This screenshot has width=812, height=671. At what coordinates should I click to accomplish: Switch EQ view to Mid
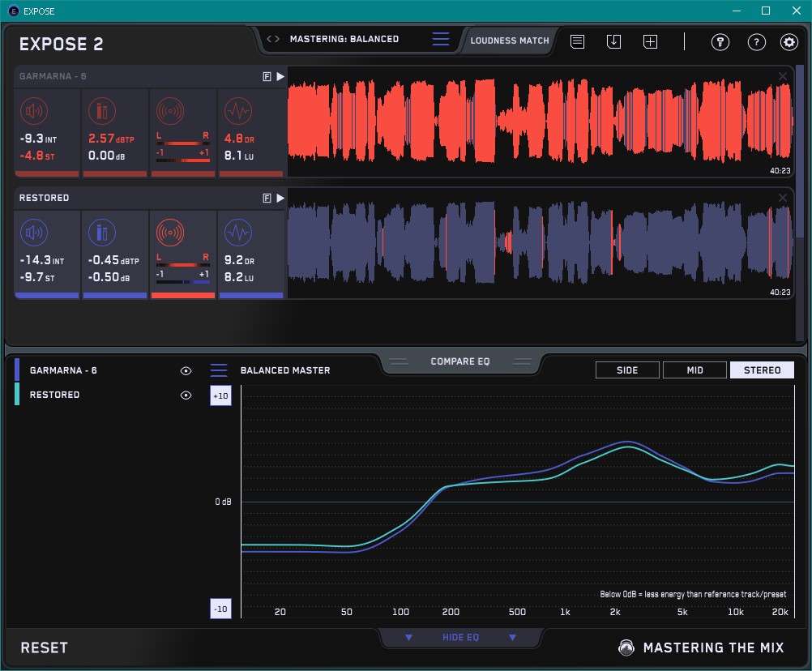[x=694, y=370]
